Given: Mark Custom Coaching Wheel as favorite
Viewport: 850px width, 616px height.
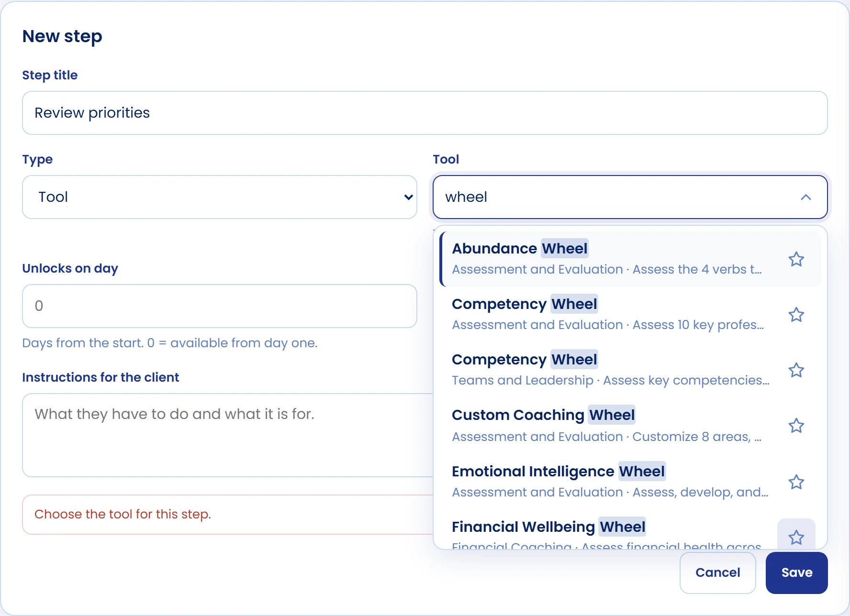Looking at the screenshot, I should pos(796,426).
